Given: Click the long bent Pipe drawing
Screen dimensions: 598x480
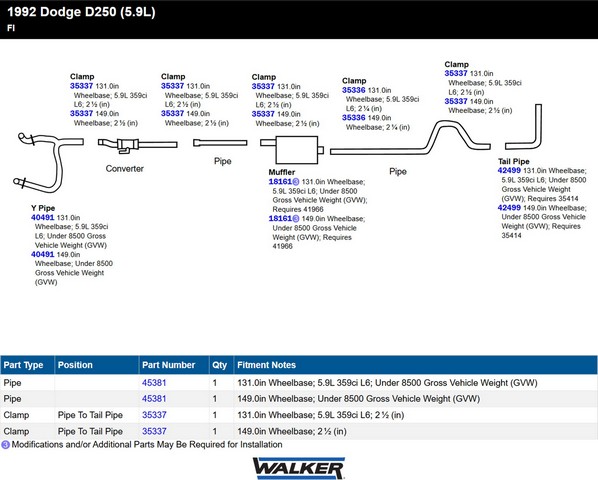Looking at the screenshot, I should tap(410, 138).
